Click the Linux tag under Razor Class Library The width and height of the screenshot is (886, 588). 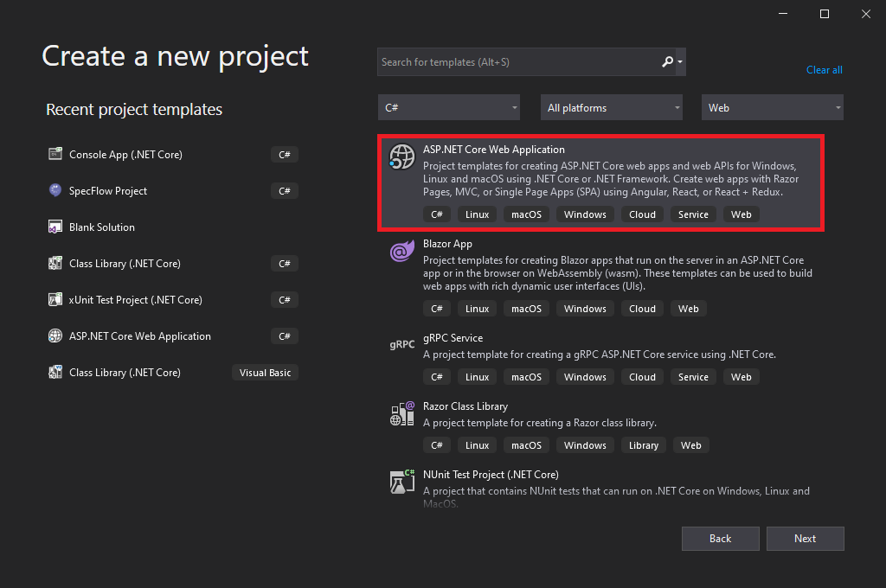pos(477,445)
